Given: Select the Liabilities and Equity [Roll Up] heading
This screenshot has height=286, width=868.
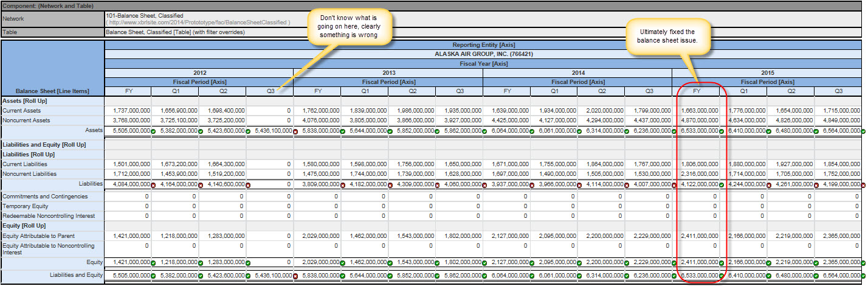Looking at the screenshot, I should (44, 145).
